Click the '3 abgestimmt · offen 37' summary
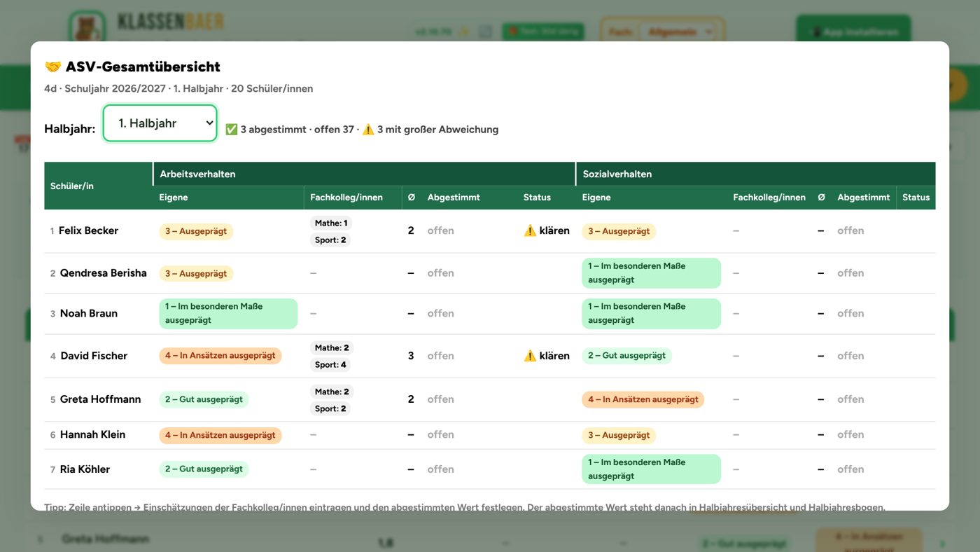The height and width of the screenshot is (552, 980). click(297, 130)
